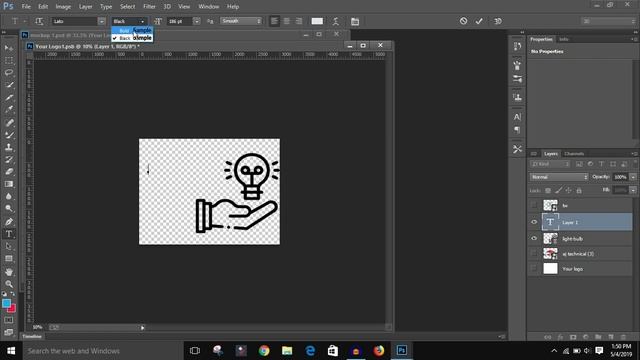Screen dimensions: 640x360
Task: Select the Hand tool
Action: [9, 271]
